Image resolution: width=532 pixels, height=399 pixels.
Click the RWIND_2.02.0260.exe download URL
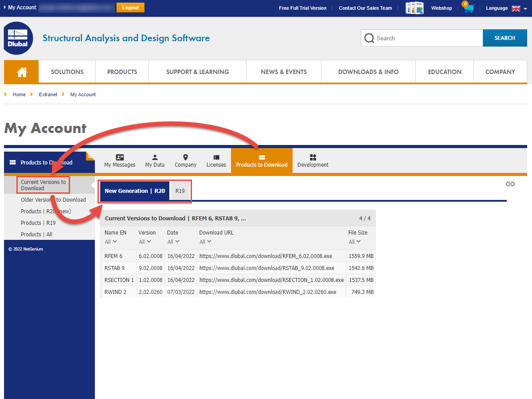pos(267,292)
